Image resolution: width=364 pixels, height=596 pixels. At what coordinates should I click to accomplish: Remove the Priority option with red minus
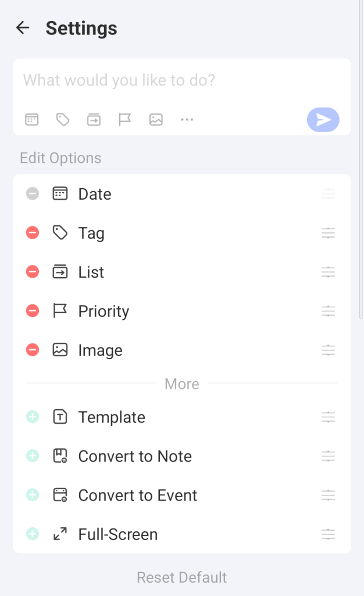click(33, 311)
